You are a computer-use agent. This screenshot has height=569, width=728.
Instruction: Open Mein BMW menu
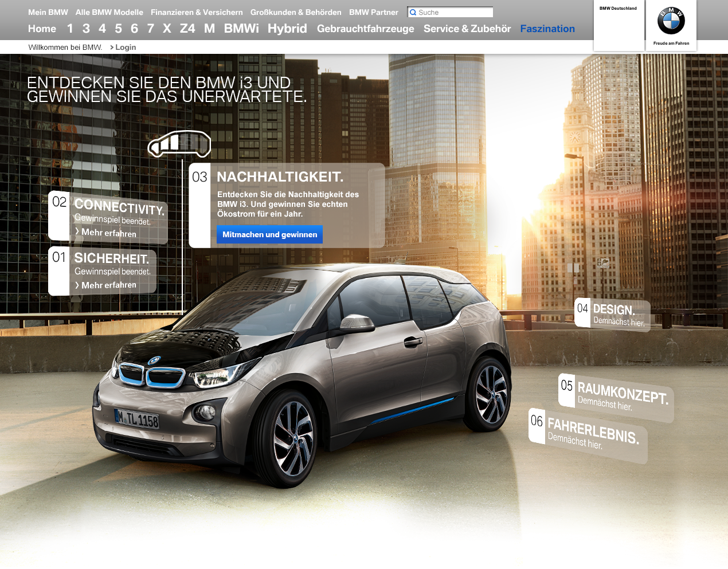[x=48, y=12]
